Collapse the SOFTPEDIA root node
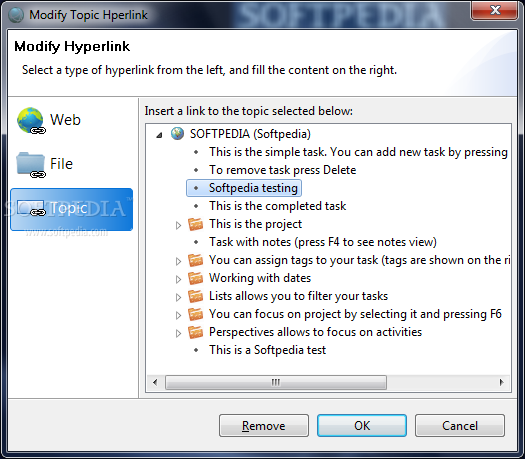The height and width of the screenshot is (459, 525). tap(159, 135)
